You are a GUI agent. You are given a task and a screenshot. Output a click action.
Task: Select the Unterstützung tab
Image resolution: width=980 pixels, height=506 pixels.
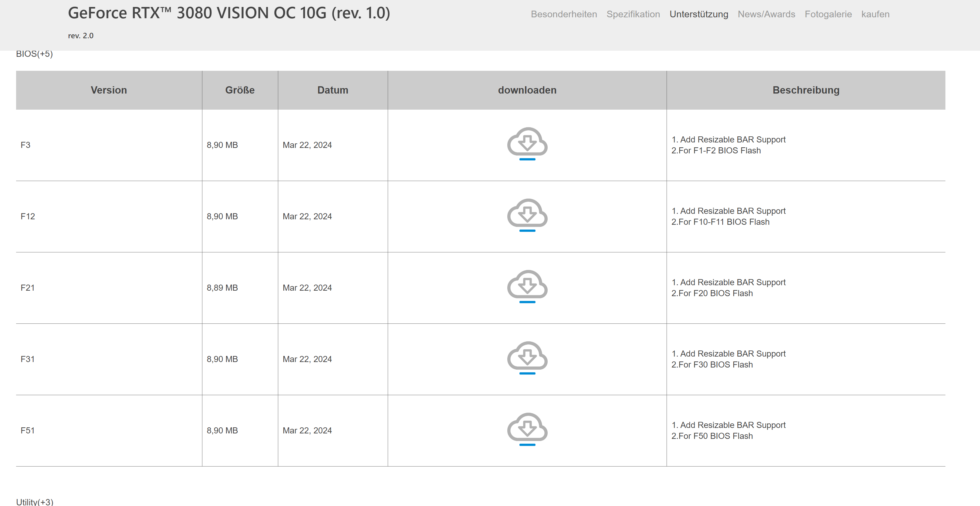[698, 14]
